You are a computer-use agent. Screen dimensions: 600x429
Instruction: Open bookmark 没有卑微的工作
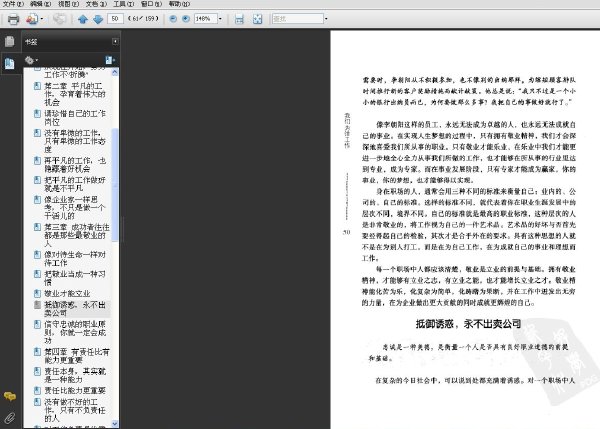75,141
